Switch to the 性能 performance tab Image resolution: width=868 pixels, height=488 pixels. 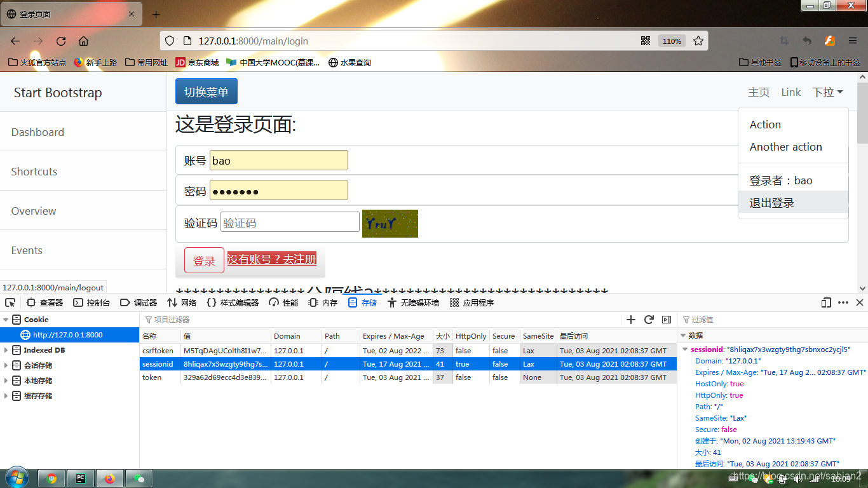point(283,302)
